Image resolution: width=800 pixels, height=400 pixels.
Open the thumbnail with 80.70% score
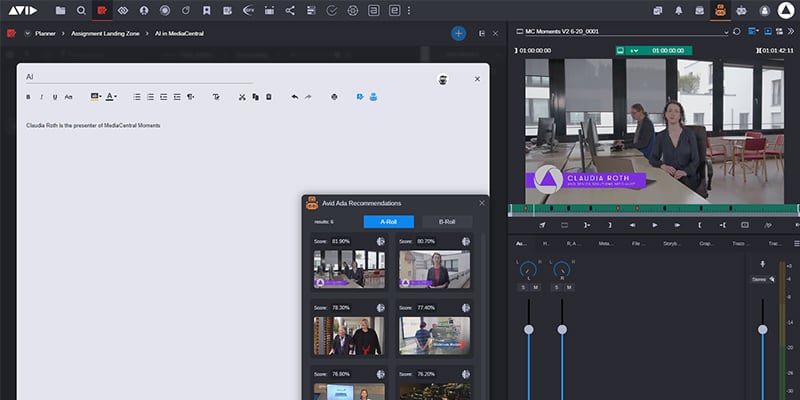(x=435, y=269)
